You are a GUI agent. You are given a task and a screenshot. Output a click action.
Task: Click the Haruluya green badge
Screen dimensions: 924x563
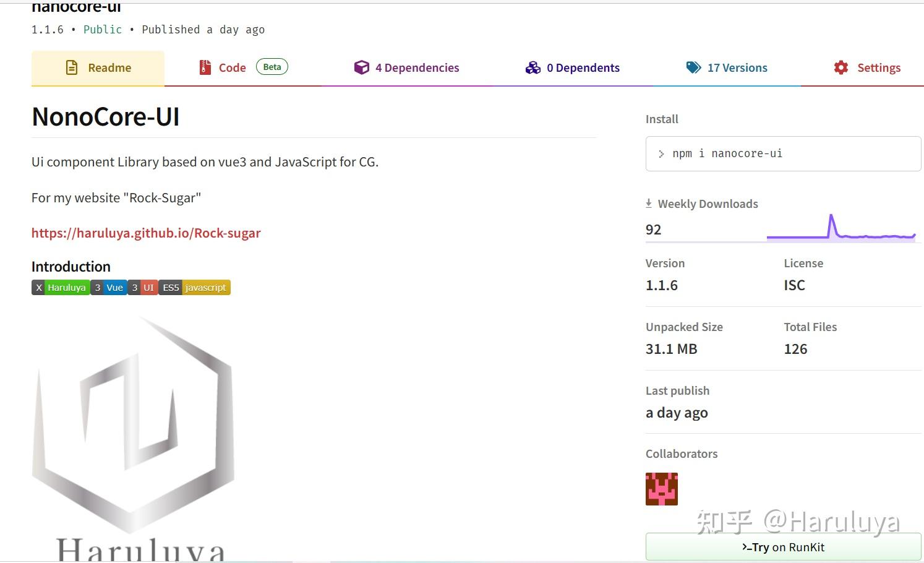61,288
